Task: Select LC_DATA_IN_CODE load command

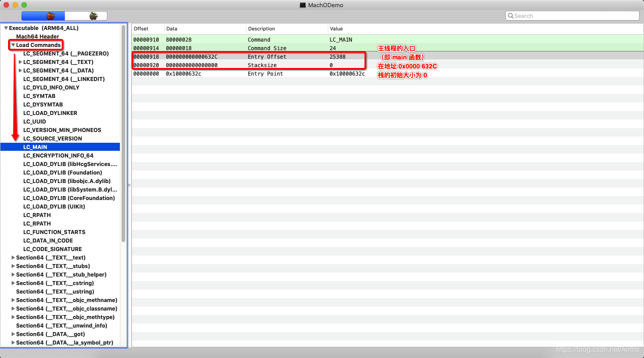Action: [x=48, y=241]
